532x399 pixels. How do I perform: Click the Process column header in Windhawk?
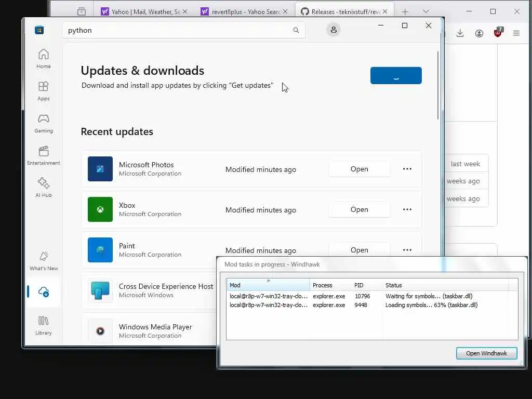click(330, 285)
